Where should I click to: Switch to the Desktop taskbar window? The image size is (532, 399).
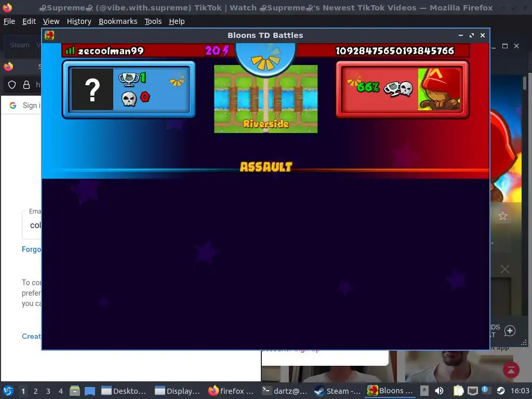click(124, 391)
